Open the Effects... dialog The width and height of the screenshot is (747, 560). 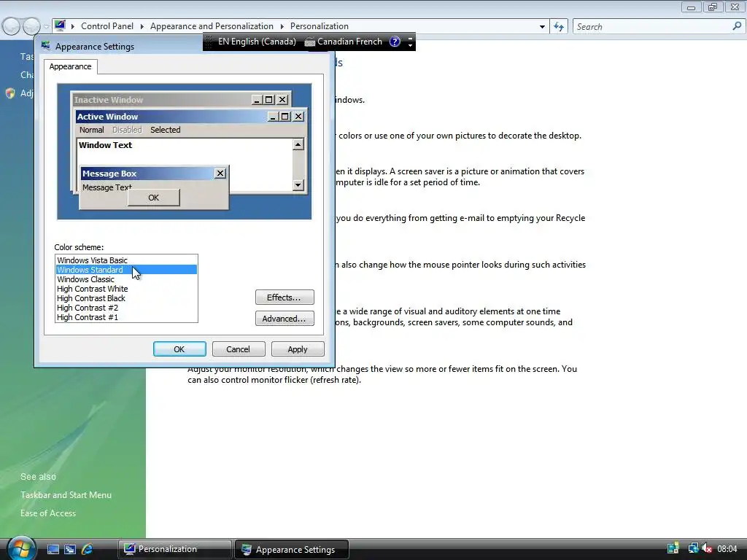[x=285, y=297]
